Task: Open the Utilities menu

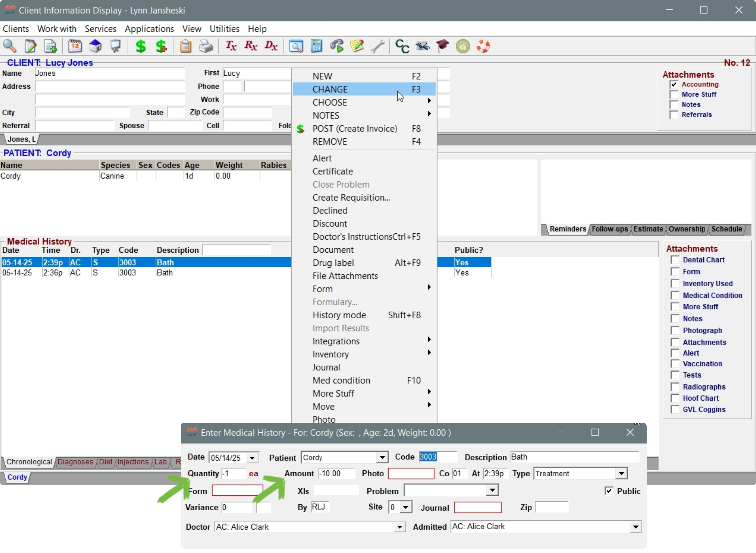Action: (224, 29)
